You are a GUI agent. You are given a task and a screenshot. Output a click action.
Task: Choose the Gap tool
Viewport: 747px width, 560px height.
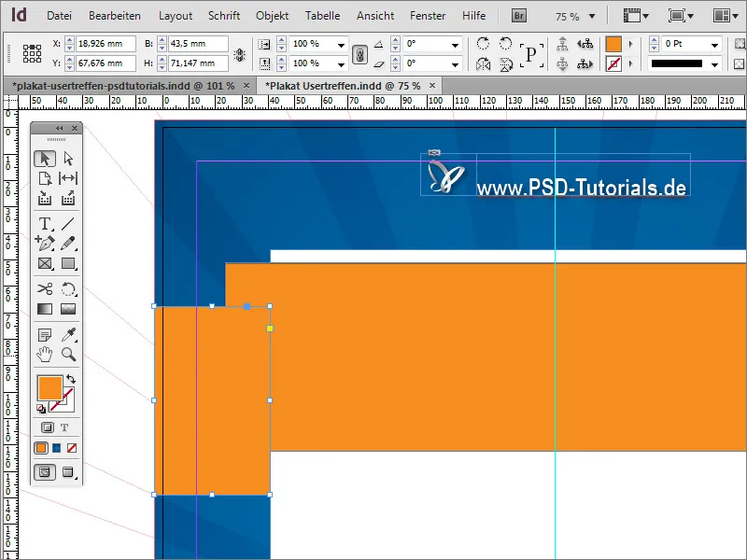[68, 178]
